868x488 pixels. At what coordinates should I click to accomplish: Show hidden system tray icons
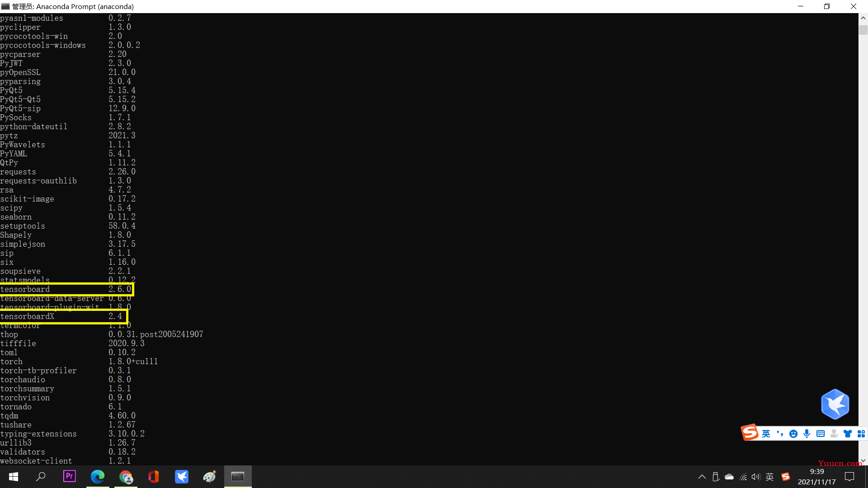(x=702, y=477)
